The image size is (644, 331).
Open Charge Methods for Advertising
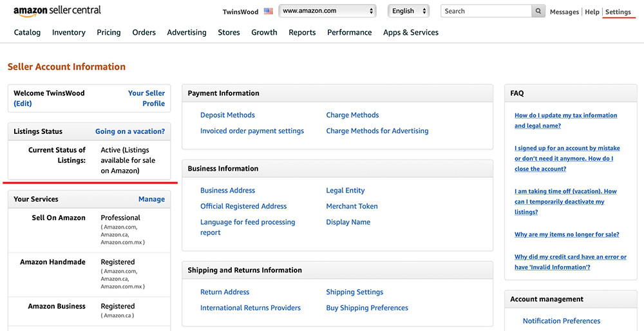click(x=377, y=131)
